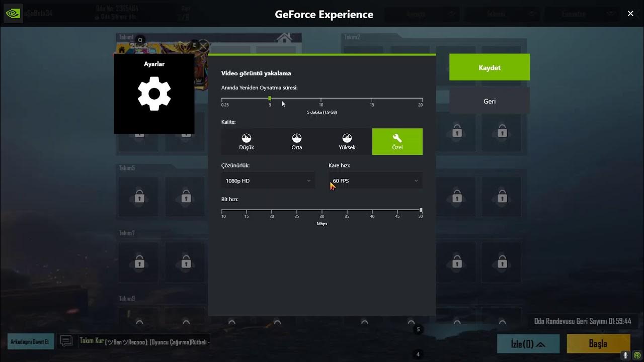The width and height of the screenshot is (644, 362).
Task: Click the Geri button
Action: tap(490, 101)
